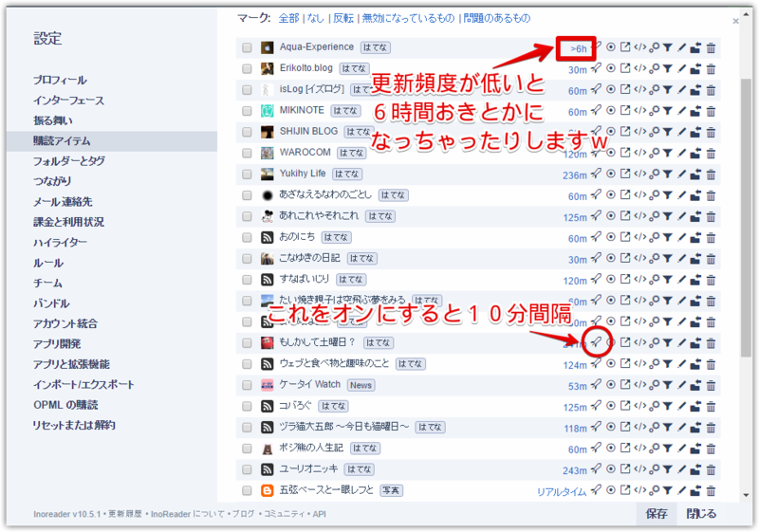Click pencil icon on Erikolto.blog row
759x532 pixels.
coord(681,68)
